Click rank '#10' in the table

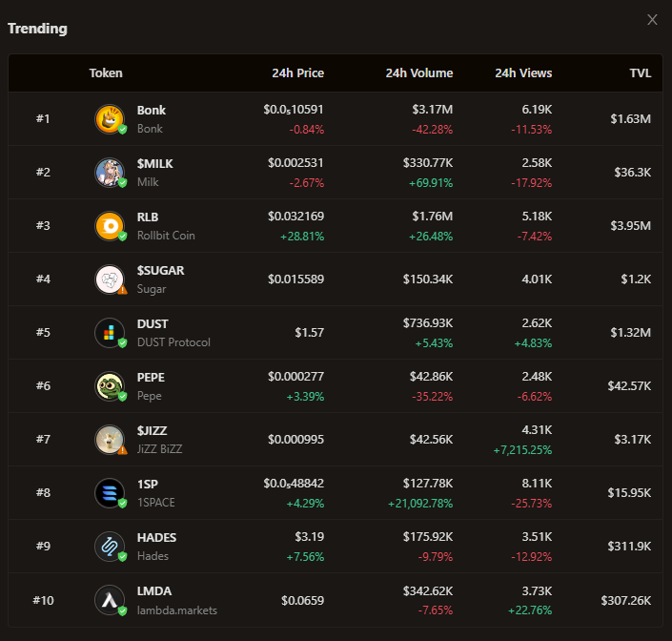coord(43,600)
